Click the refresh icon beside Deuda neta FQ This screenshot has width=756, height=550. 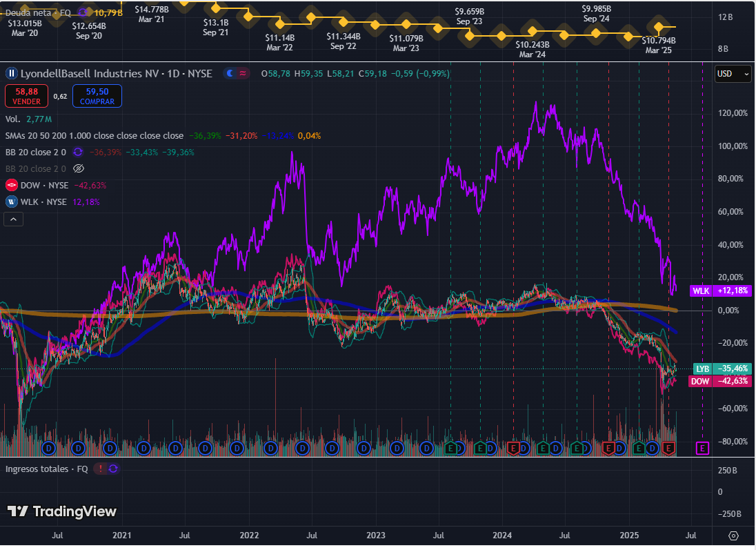[x=83, y=12]
